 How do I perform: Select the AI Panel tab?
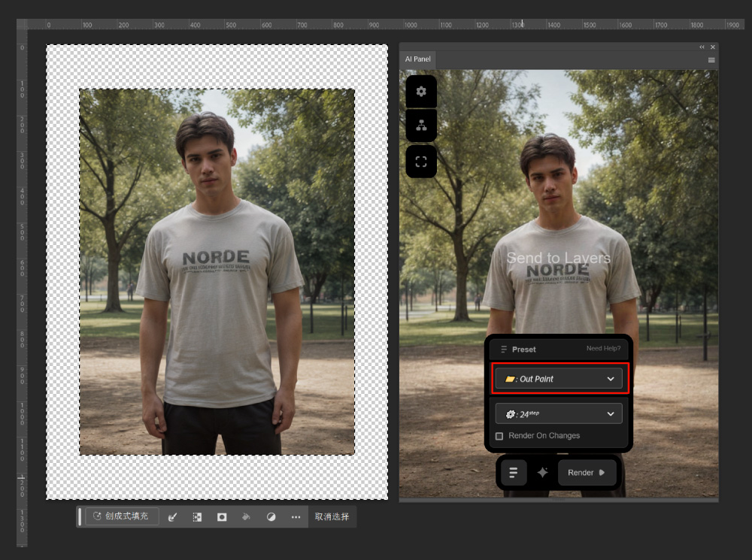point(417,59)
